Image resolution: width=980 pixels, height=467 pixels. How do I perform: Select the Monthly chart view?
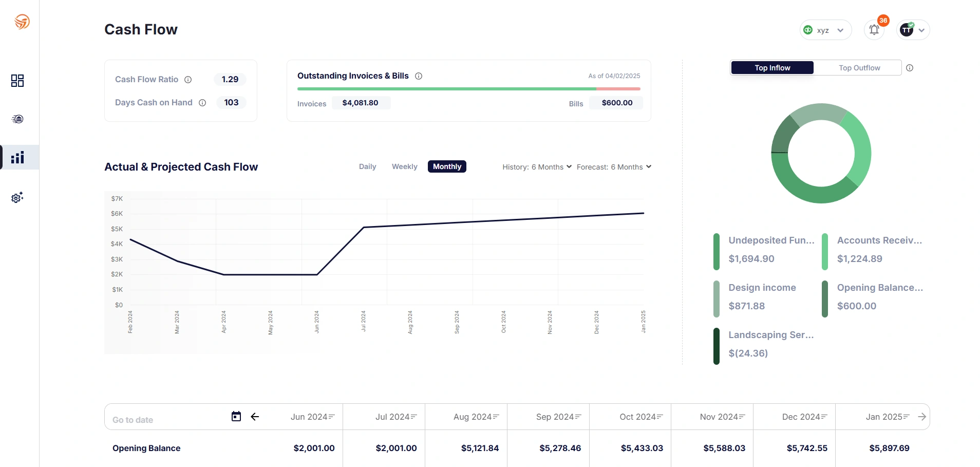447,166
